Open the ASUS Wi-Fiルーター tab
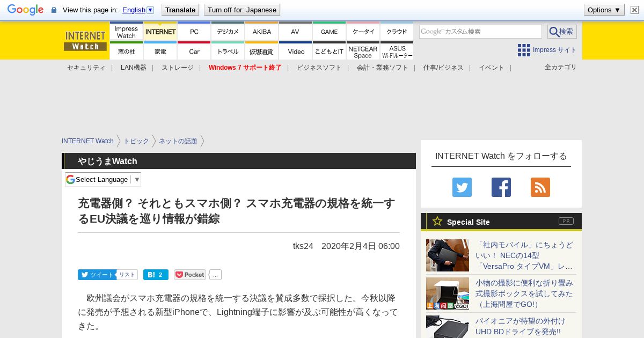Screen dimensions: 644x338 point(397,51)
